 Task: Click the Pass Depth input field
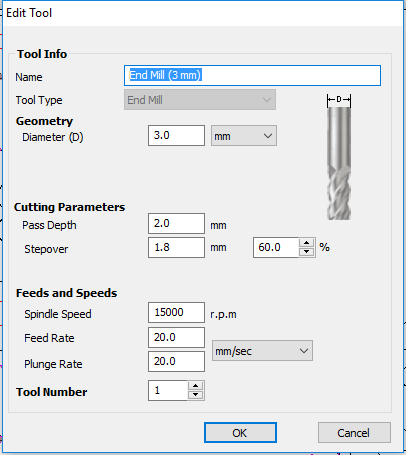point(176,223)
